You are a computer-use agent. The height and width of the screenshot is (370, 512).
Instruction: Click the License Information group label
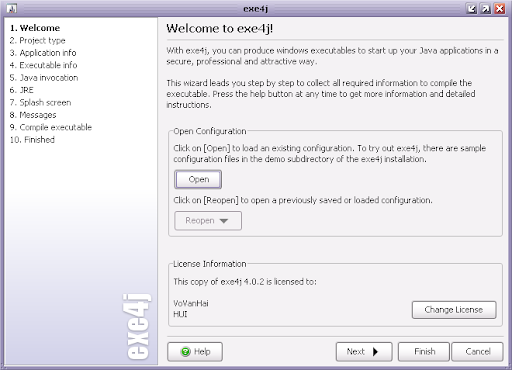coord(210,264)
